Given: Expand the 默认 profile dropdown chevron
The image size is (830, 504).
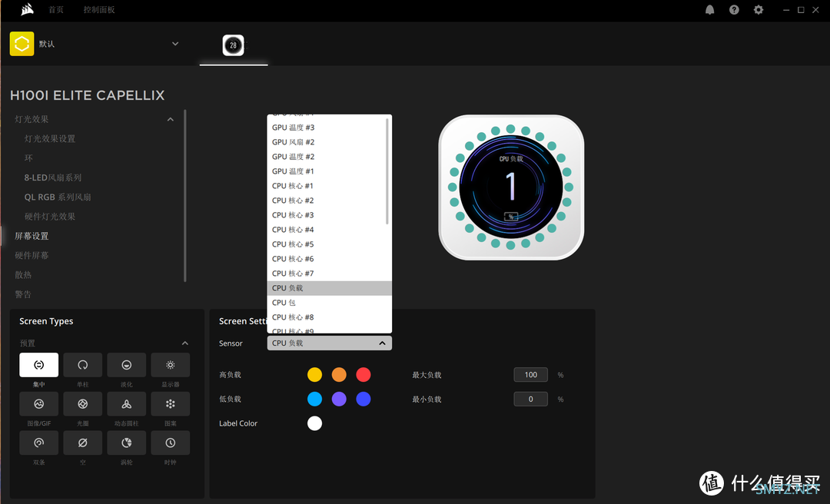Looking at the screenshot, I should [175, 44].
